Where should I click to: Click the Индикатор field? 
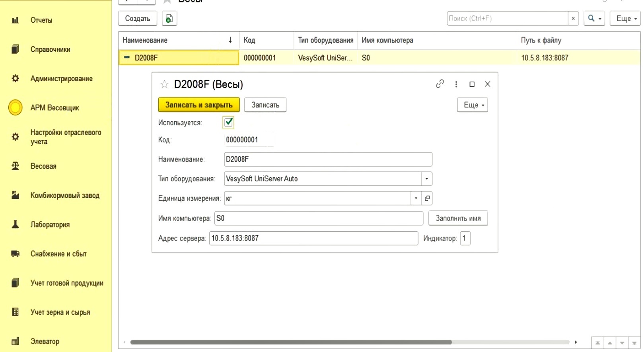tap(465, 238)
